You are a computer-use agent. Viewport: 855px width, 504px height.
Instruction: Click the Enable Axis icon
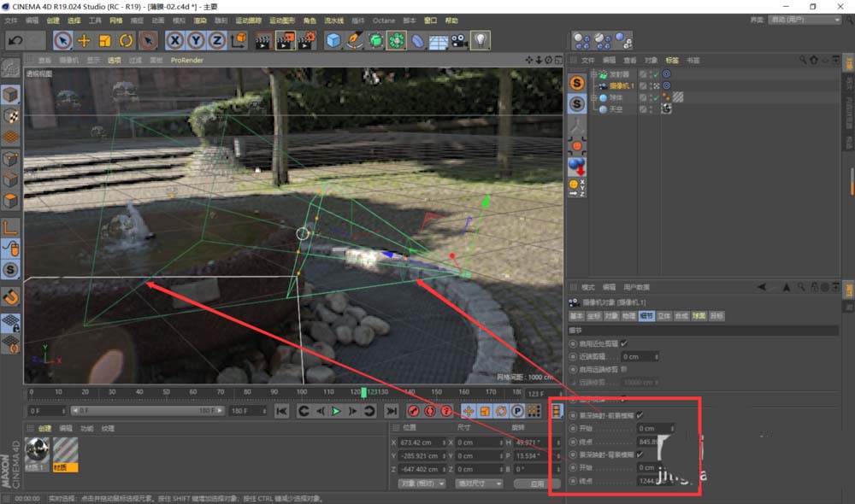click(x=10, y=227)
